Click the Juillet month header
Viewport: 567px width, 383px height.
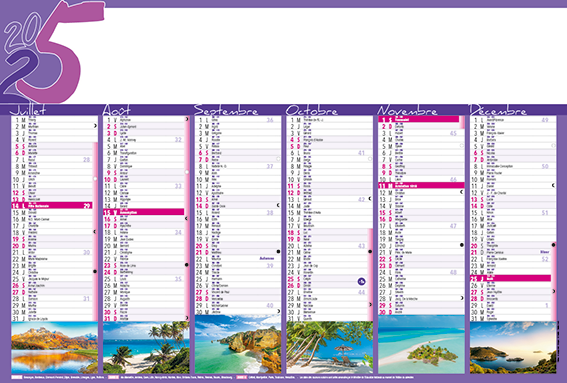(28, 110)
